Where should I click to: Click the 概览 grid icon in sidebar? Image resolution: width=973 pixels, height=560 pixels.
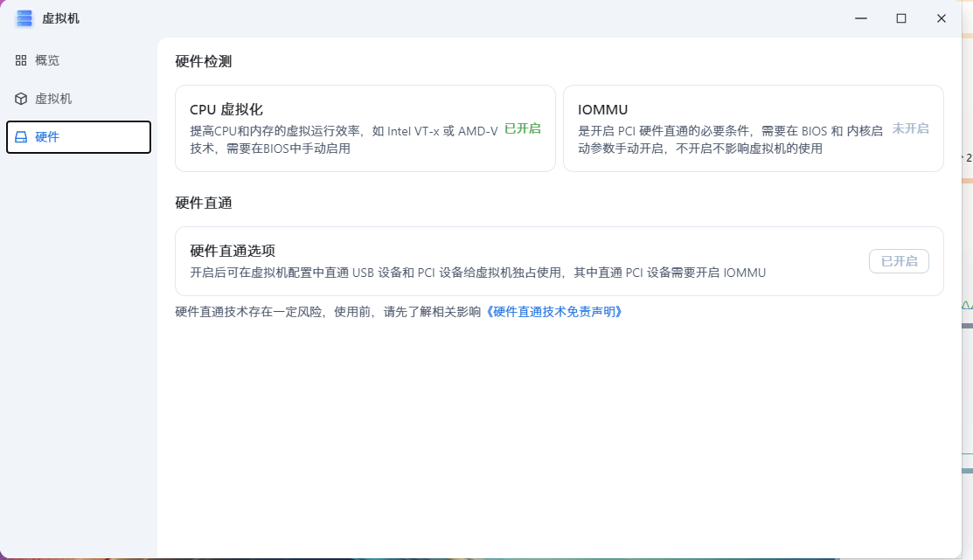(x=21, y=60)
